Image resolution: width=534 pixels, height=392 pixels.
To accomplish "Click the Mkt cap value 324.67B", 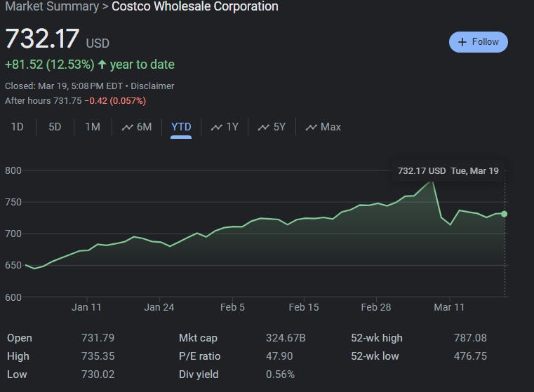I will point(286,338).
